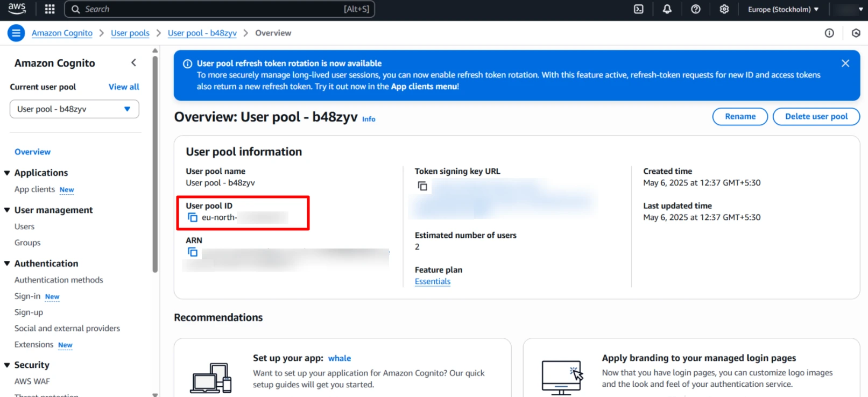868x397 pixels.
Task: Click the Rename button
Action: pyautogui.click(x=740, y=116)
